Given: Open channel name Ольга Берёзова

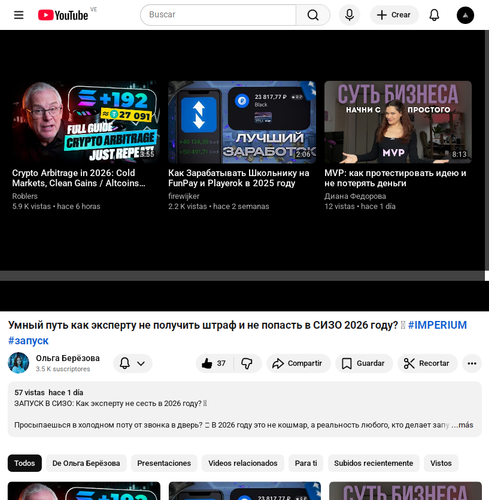Looking at the screenshot, I should click(68, 358).
